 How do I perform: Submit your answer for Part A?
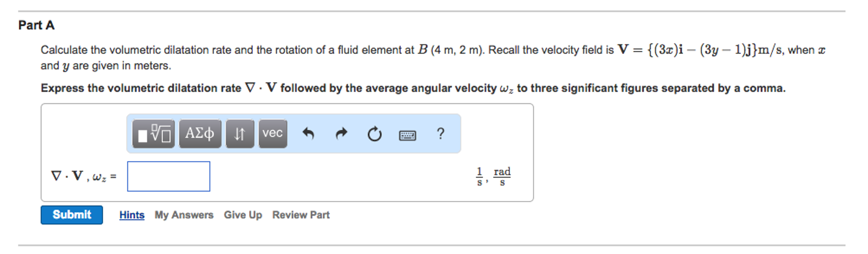click(71, 215)
